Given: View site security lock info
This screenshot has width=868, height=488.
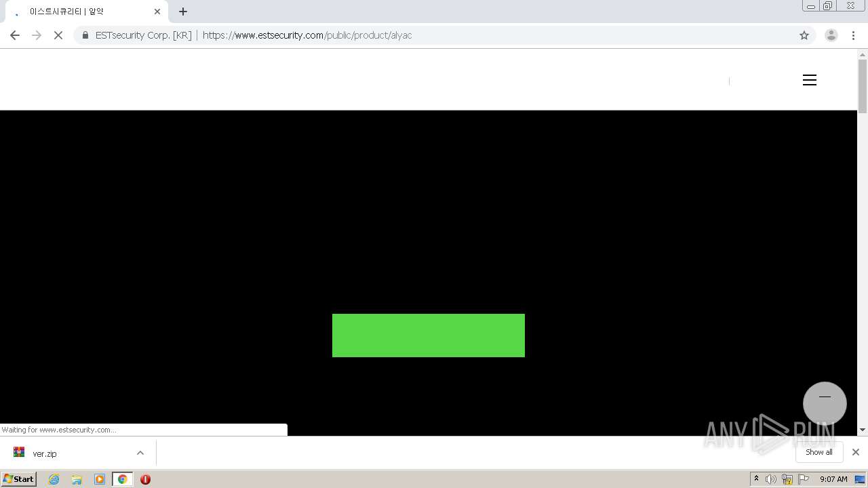Looking at the screenshot, I should point(85,35).
